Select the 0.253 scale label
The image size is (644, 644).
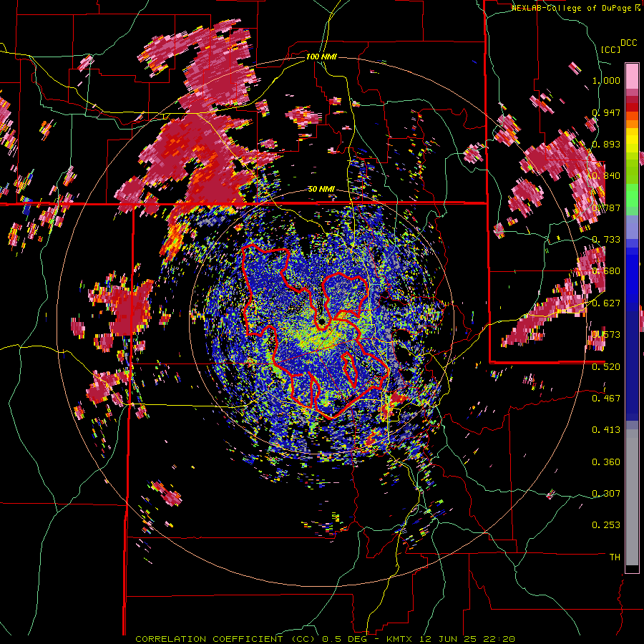tap(606, 525)
